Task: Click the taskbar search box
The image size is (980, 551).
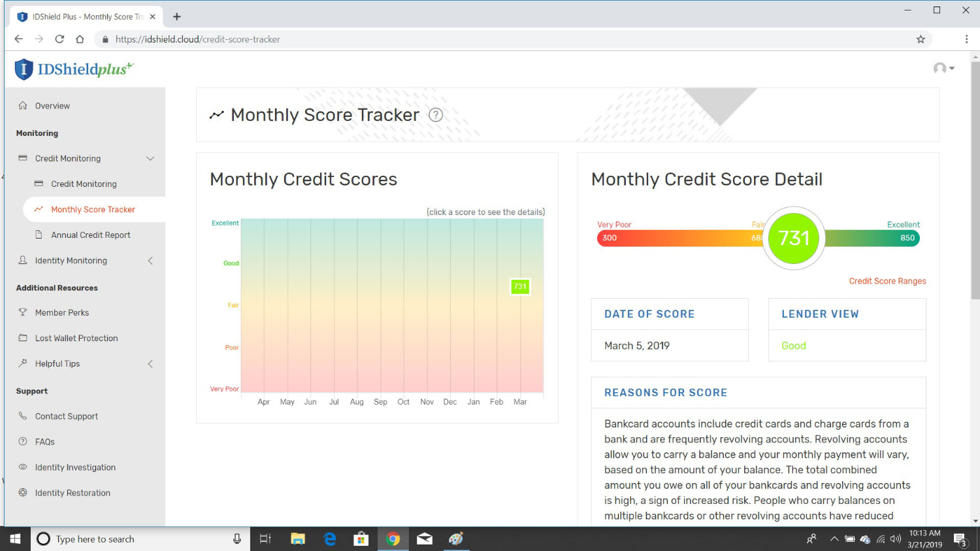Action: (140, 539)
